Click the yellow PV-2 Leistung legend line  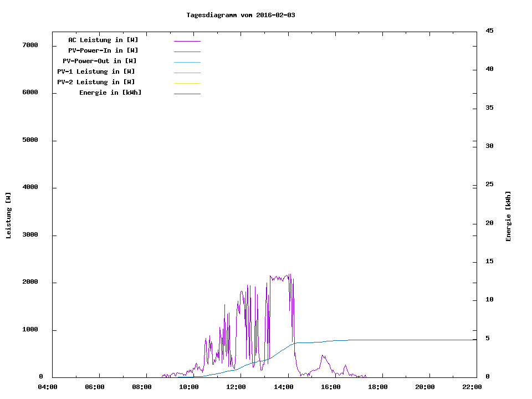[x=187, y=83]
